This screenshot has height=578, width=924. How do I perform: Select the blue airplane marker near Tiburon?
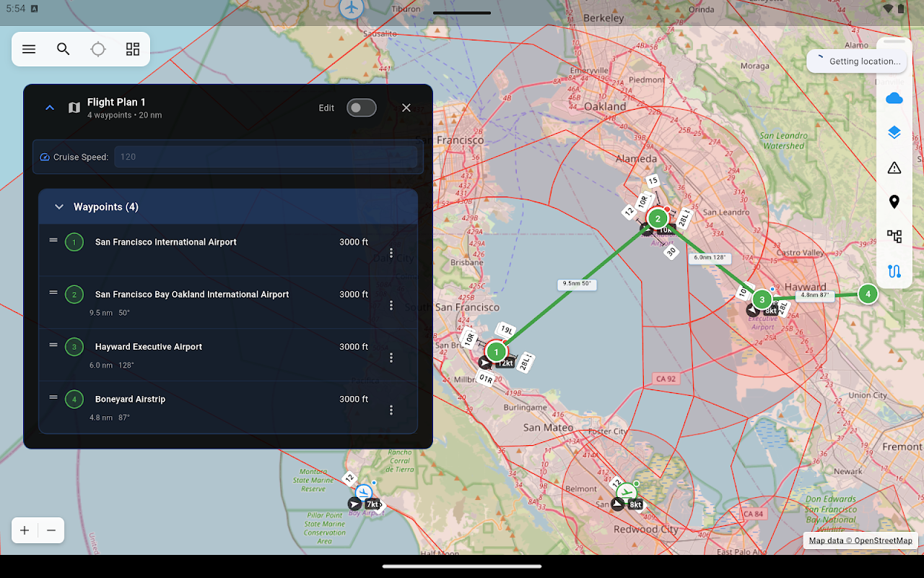(x=352, y=9)
